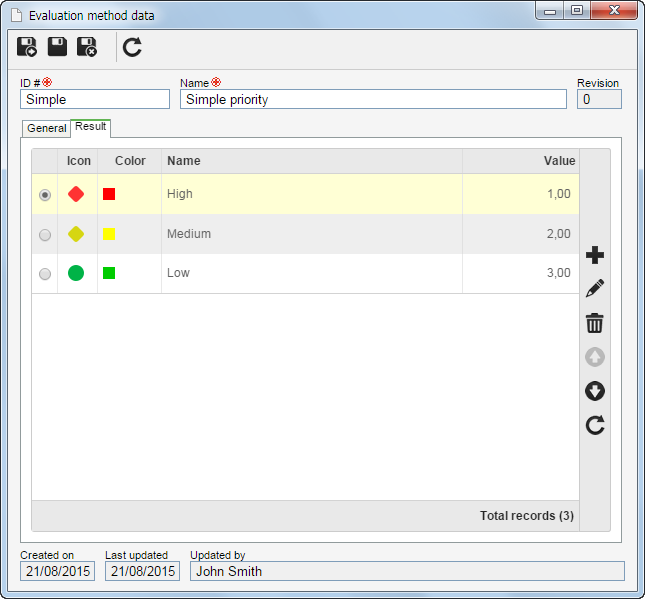Minimize the Evaluation method data window
The height and width of the screenshot is (599, 645).
click(x=550, y=11)
